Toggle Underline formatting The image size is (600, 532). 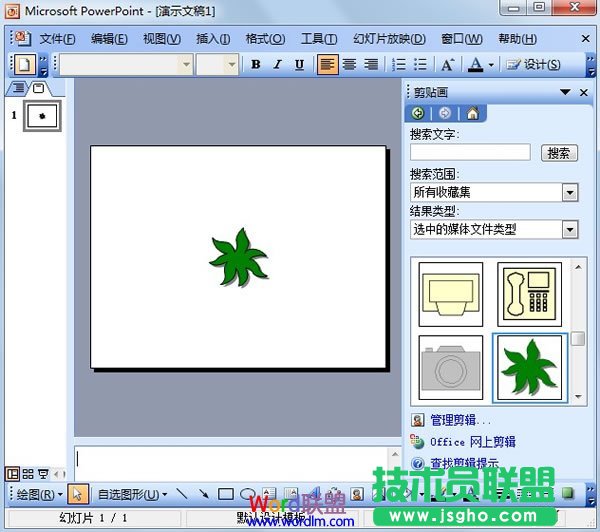click(299, 64)
